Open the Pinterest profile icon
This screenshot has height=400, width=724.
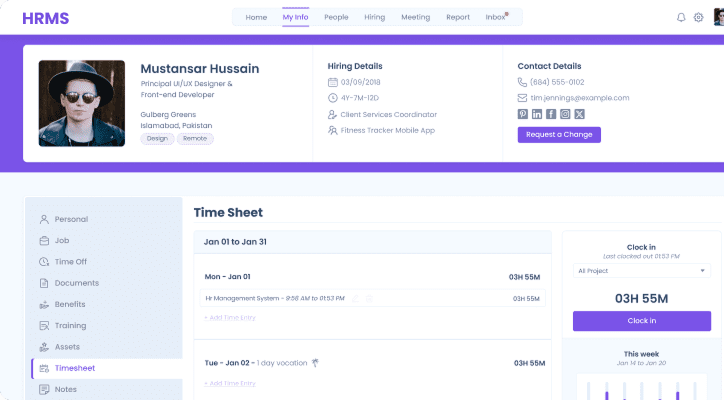[x=522, y=114]
